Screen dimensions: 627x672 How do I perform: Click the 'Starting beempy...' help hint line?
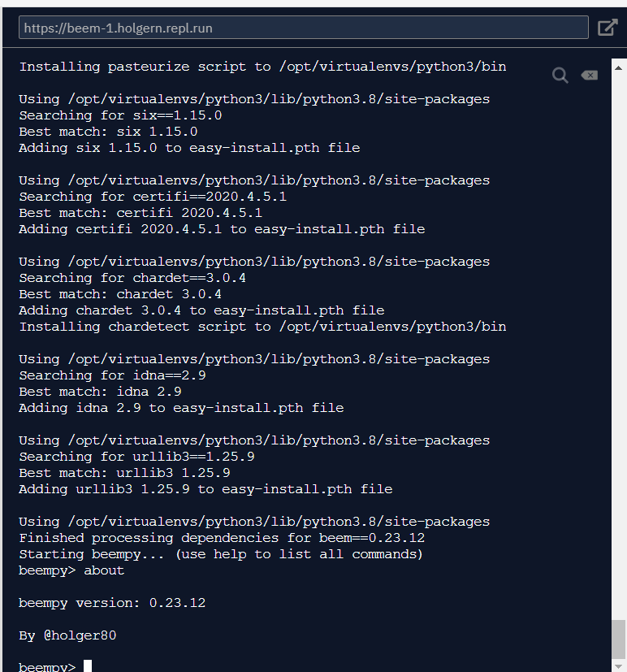click(x=221, y=554)
